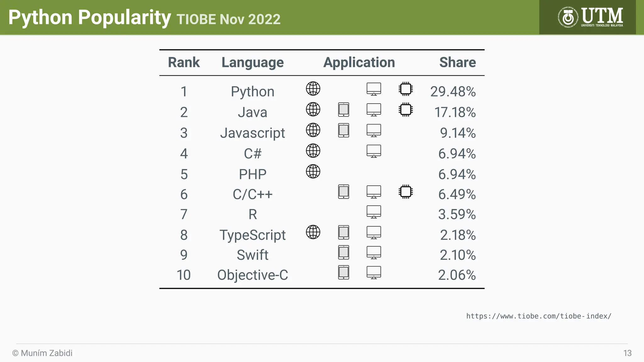Click the Python Popularity slide title
This screenshot has width=644, height=362.
click(90, 18)
